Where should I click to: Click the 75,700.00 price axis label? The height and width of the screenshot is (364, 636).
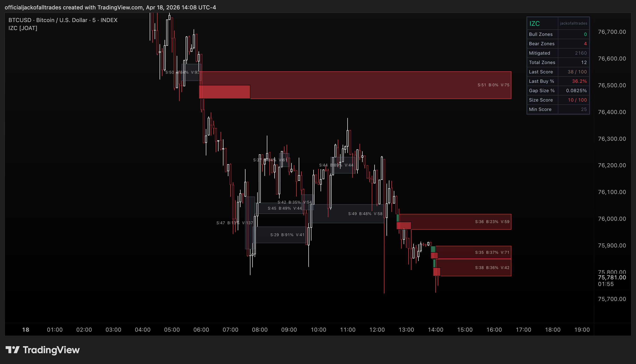612,299
